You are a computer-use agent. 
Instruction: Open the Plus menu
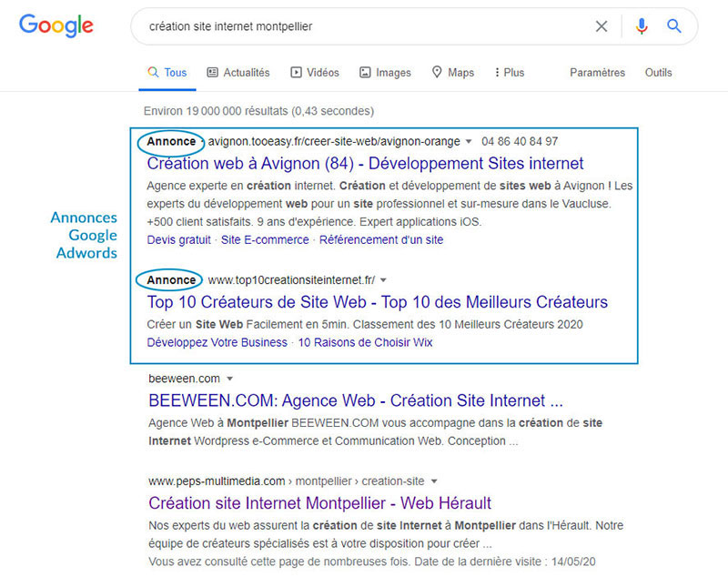pos(510,73)
